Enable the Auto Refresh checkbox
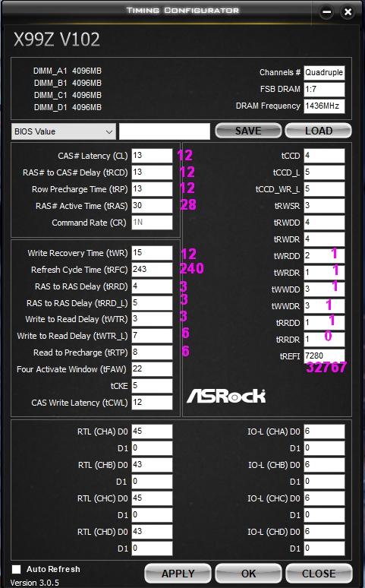The width and height of the screenshot is (365, 588). click(x=16, y=569)
